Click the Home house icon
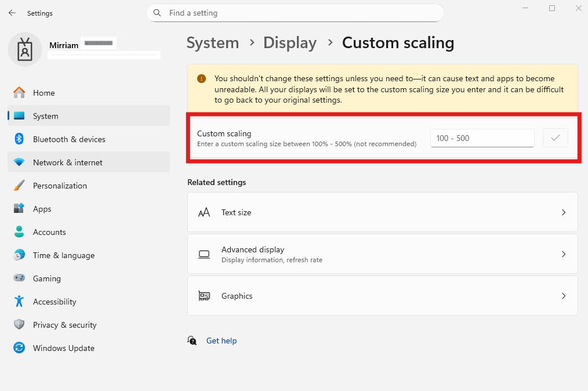Viewport: 588px width, 391px height. point(19,93)
